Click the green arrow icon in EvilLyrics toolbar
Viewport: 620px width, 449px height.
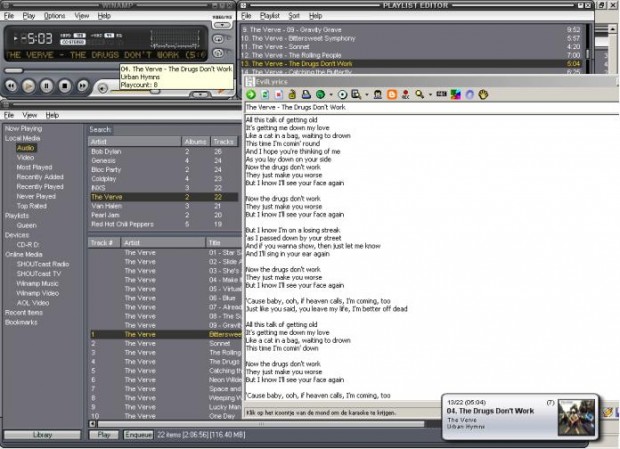pyautogui.click(x=251, y=94)
